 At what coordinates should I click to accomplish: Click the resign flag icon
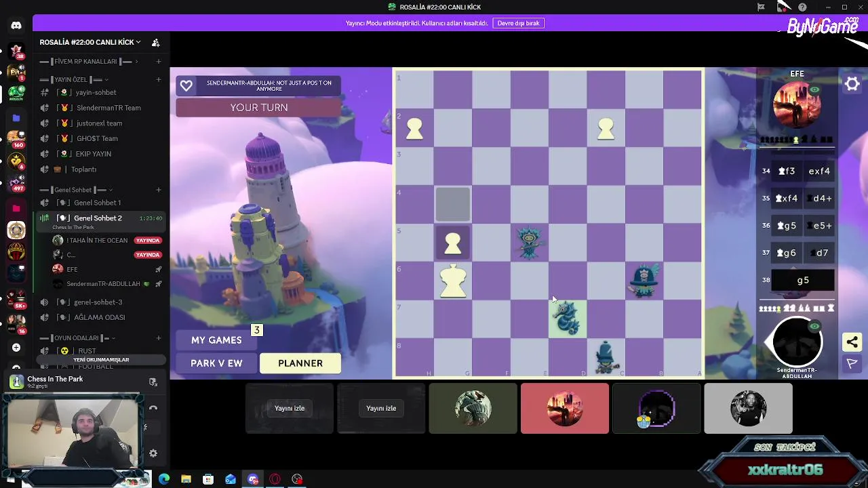[852, 364]
